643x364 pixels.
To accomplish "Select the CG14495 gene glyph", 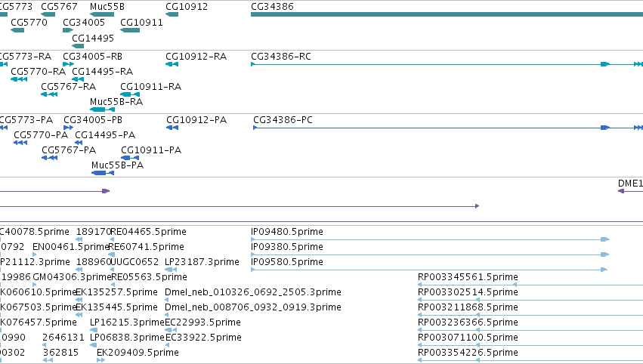I will click(78, 46).
